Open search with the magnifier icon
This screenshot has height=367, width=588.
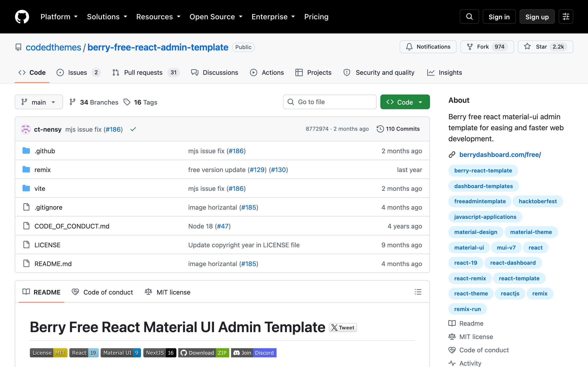[469, 17]
